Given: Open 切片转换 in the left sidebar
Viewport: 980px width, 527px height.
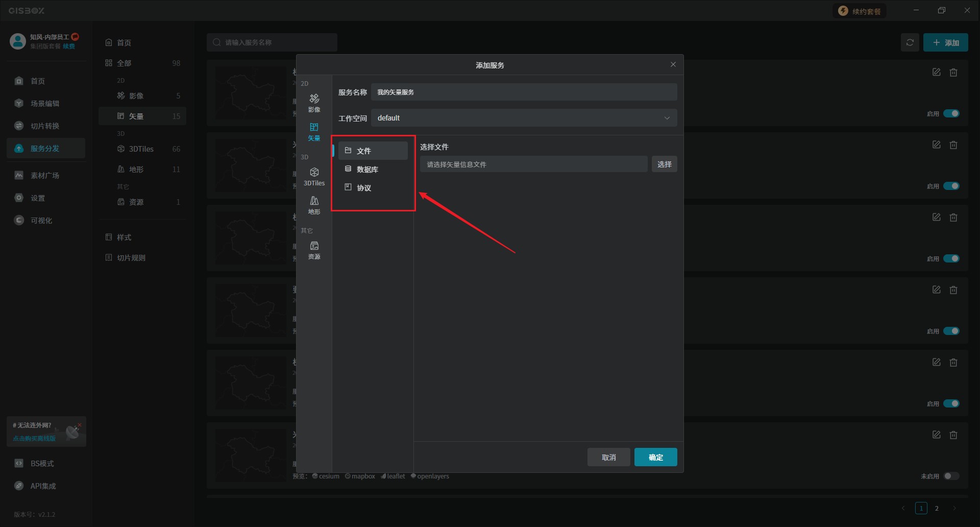Looking at the screenshot, I should (x=45, y=126).
